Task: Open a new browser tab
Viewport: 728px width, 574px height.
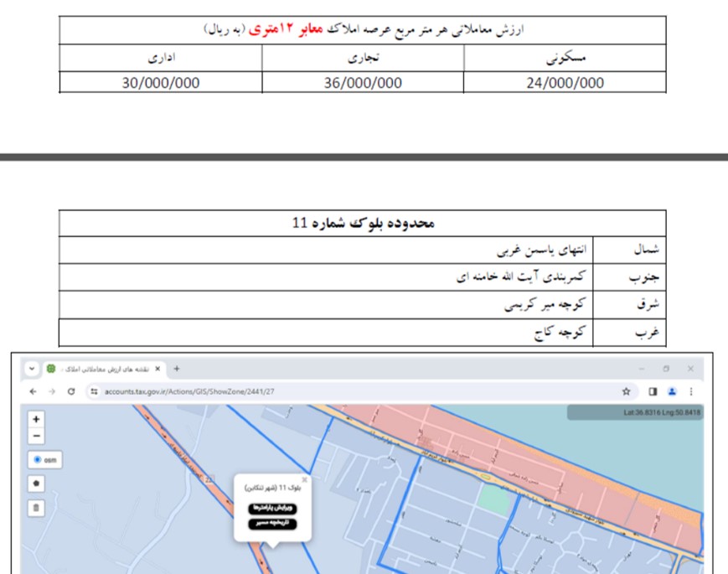Action: coord(177,369)
